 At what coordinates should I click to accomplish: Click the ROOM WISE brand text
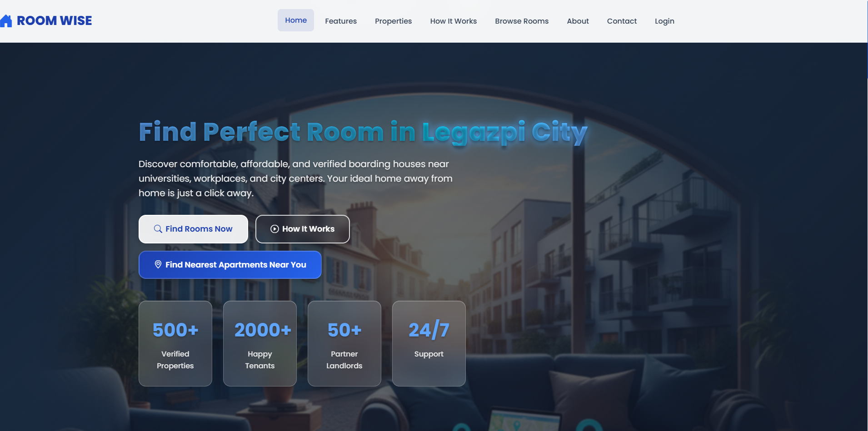[54, 20]
